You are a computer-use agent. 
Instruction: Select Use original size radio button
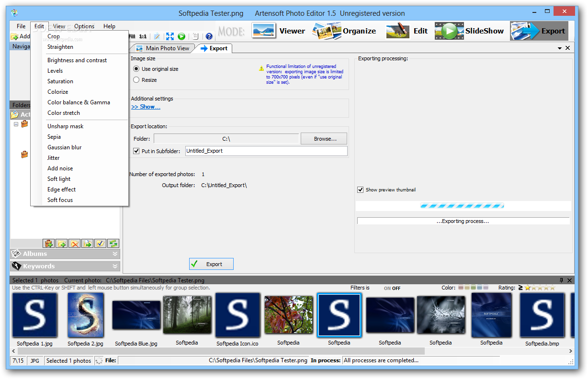tap(136, 69)
